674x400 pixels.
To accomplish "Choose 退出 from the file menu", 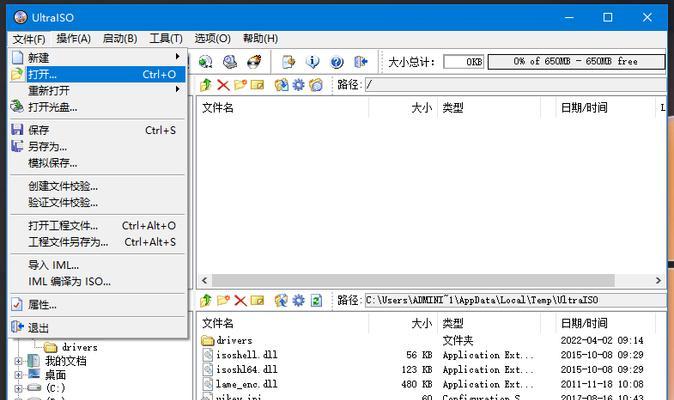I will point(98,328).
